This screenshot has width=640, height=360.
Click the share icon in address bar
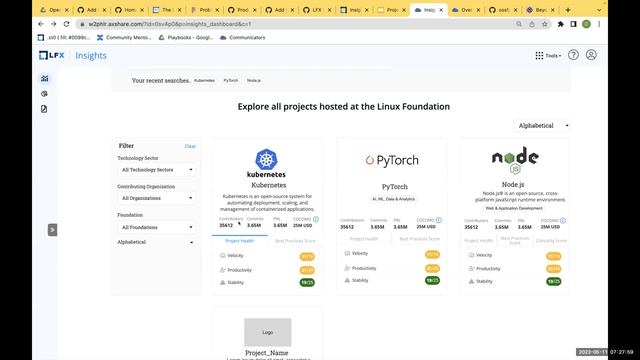pos(532,24)
